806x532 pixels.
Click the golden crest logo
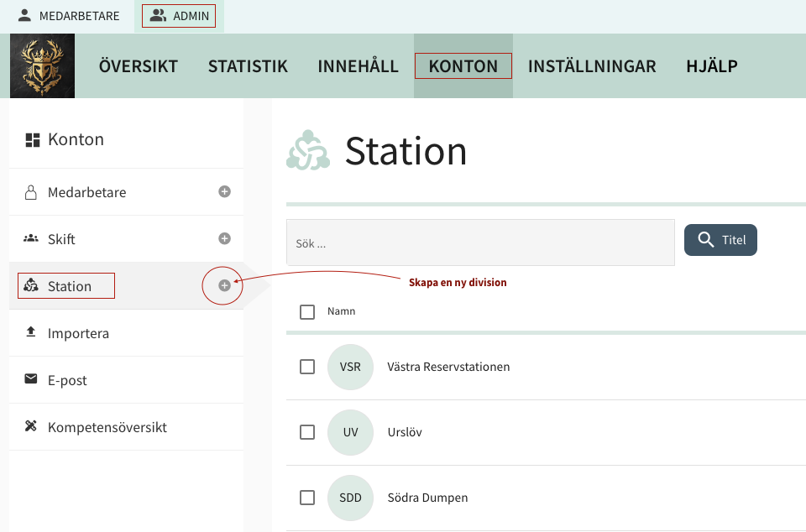click(x=42, y=66)
